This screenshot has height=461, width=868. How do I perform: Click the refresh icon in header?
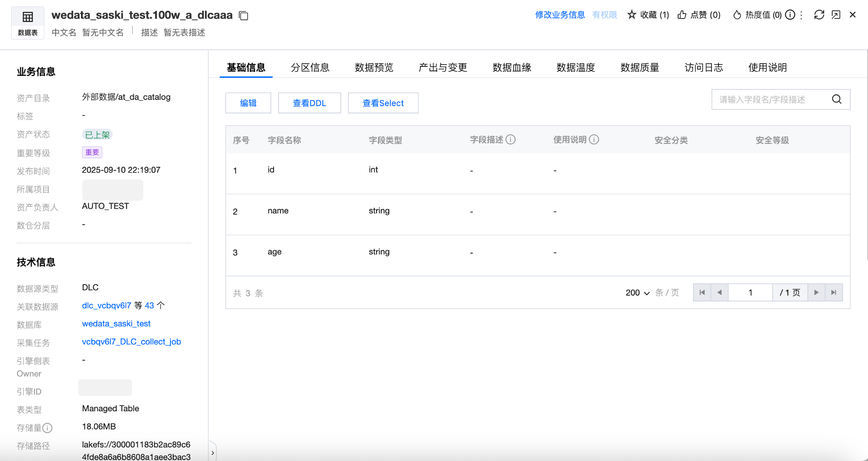(819, 15)
